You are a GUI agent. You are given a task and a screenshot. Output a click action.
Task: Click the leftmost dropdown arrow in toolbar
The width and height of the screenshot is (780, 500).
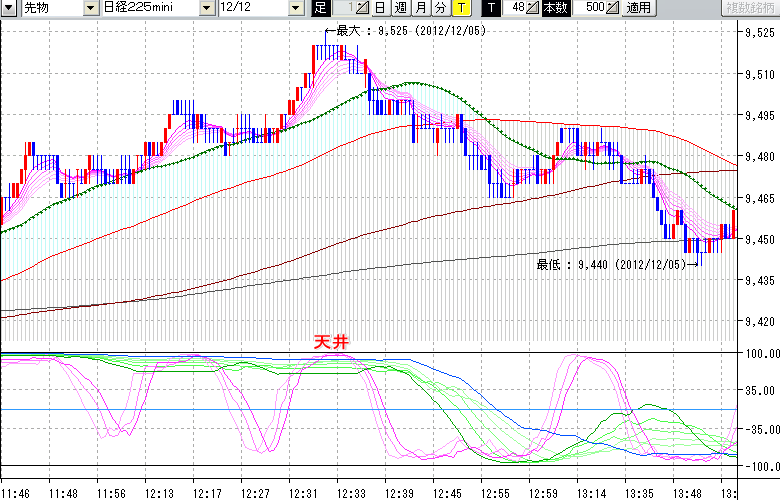tap(8, 8)
